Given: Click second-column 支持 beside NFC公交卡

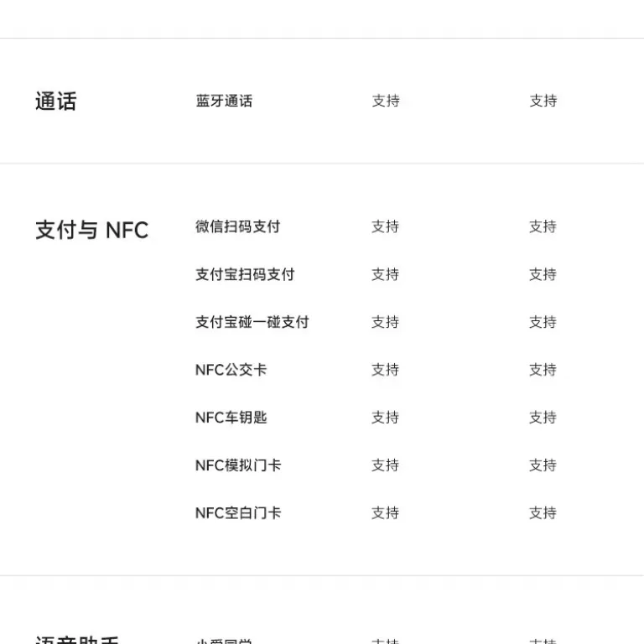Looking at the screenshot, I should pos(543,370).
